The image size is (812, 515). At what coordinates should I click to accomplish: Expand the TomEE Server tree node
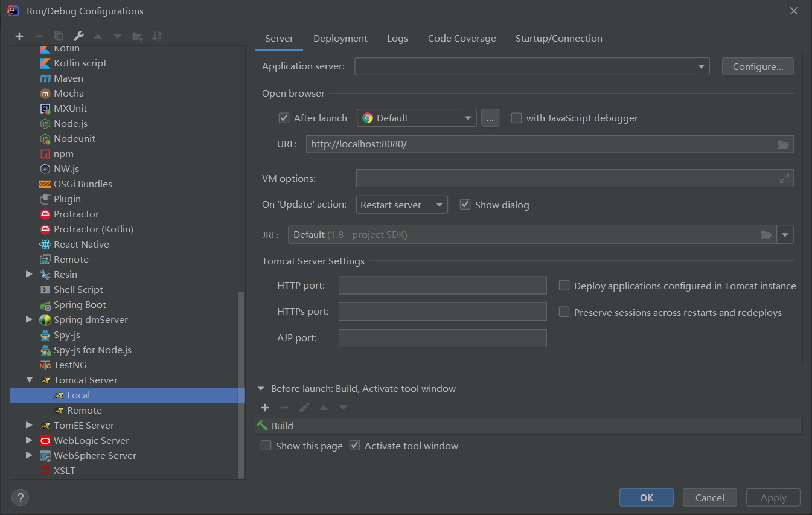(x=29, y=425)
